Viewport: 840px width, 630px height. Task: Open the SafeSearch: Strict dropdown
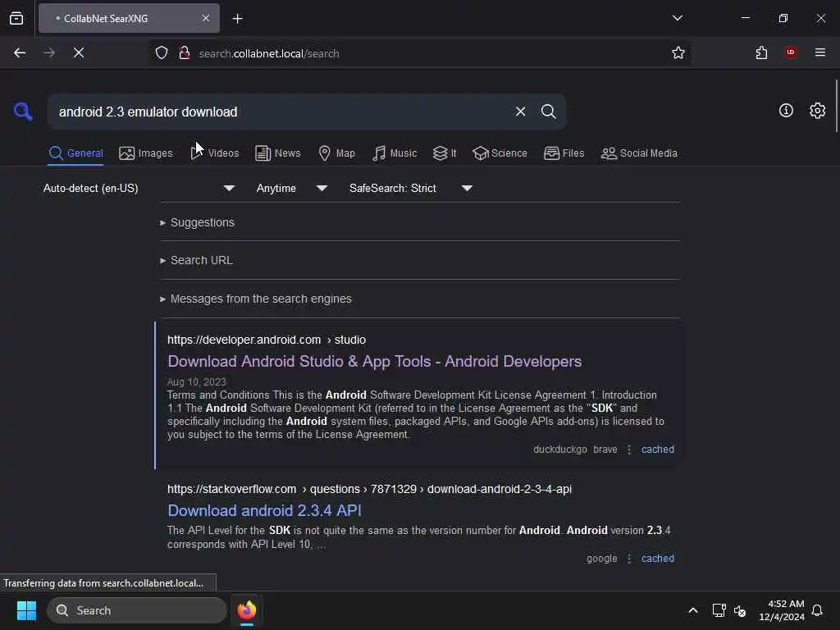point(410,188)
